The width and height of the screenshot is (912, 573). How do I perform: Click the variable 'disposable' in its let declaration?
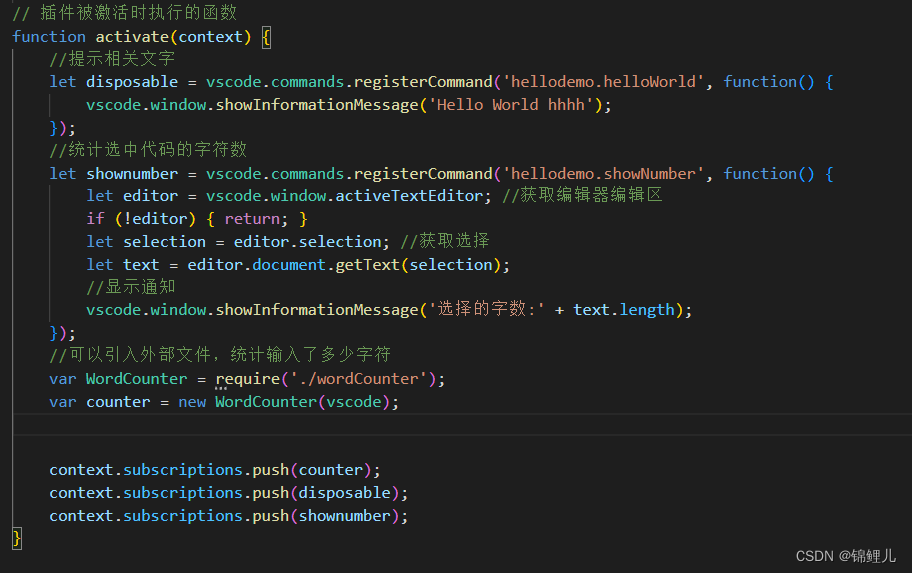132,82
